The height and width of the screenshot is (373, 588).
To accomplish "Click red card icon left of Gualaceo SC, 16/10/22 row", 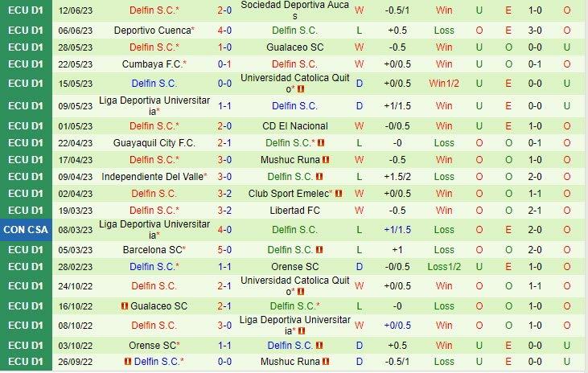I will 124,306.
